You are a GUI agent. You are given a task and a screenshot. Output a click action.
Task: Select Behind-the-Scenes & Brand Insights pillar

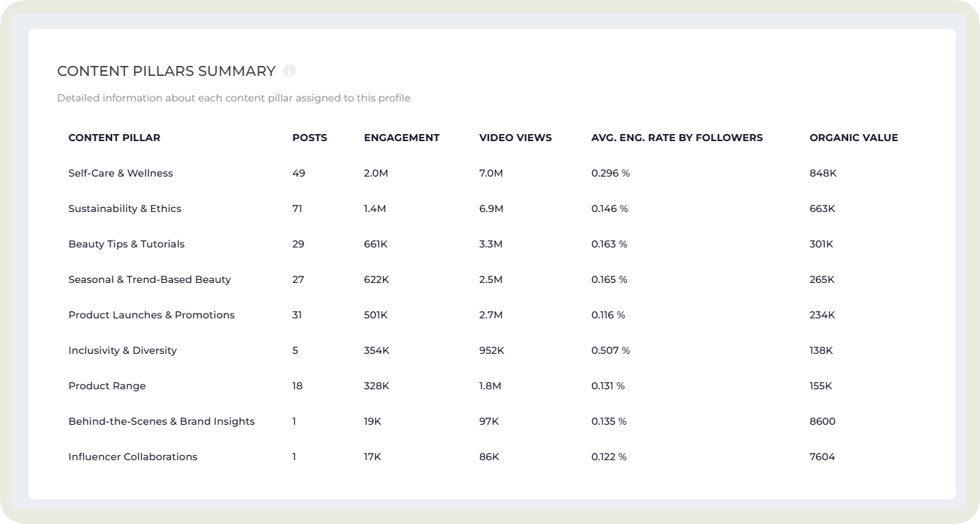(x=161, y=421)
